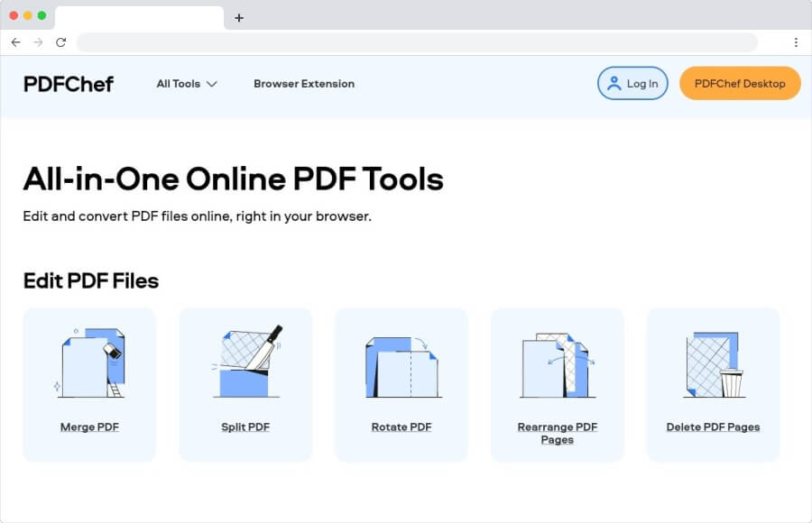The height and width of the screenshot is (523, 812).
Task: Click the Edit PDF Files section heading
Action: coord(91,281)
